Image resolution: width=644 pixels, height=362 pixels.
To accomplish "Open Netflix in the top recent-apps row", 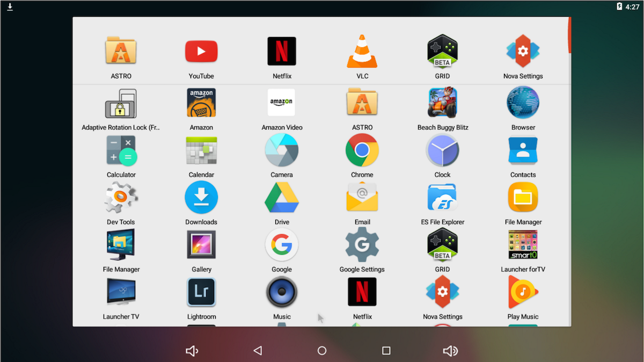I will pos(282,52).
